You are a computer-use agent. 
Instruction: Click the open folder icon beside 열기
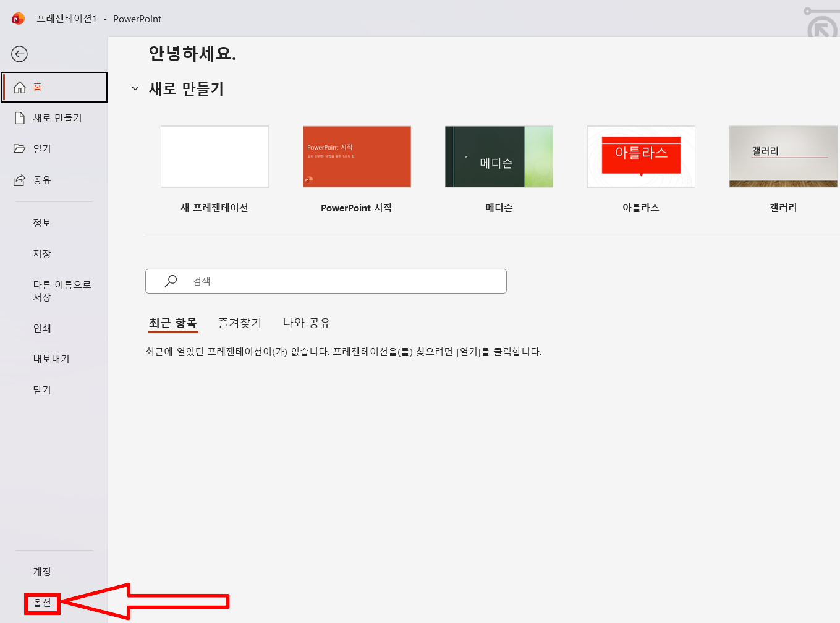(x=20, y=149)
